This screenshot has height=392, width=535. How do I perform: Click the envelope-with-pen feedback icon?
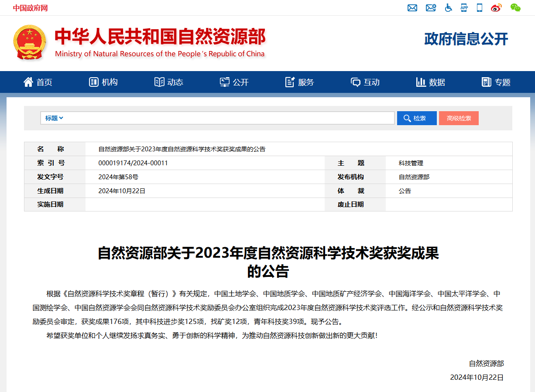tap(431, 8)
